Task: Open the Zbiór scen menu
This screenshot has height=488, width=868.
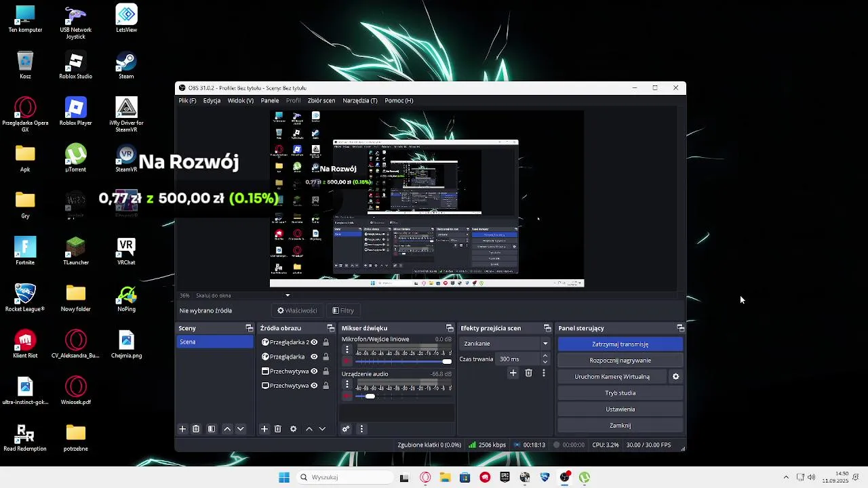Action: tap(321, 100)
